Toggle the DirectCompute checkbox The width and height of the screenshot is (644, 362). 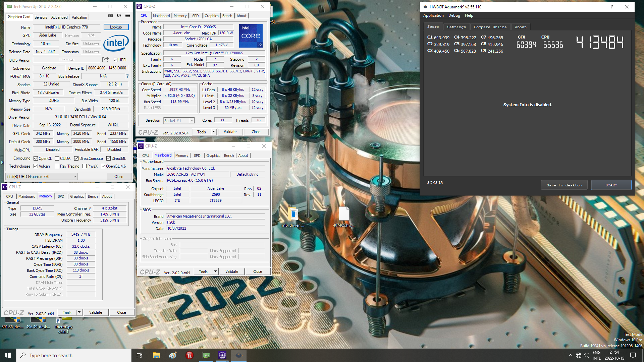76,159
